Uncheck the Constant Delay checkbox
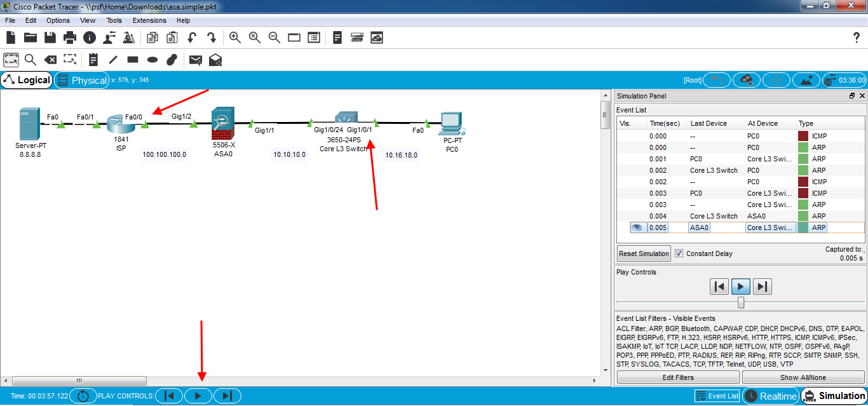Image resolution: width=868 pixels, height=406 pixels. [x=679, y=253]
